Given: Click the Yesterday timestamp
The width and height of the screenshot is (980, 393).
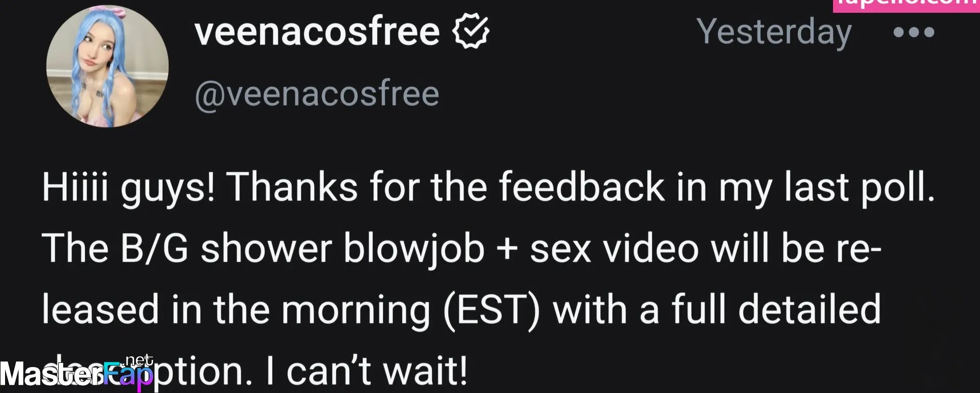Looking at the screenshot, I should click(774, 32).
